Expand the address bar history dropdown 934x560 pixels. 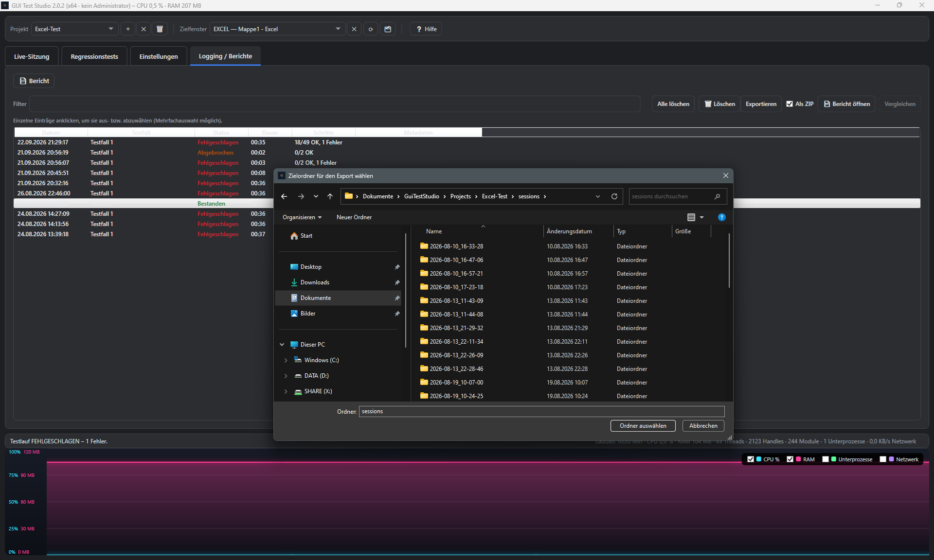click(598, 196)
